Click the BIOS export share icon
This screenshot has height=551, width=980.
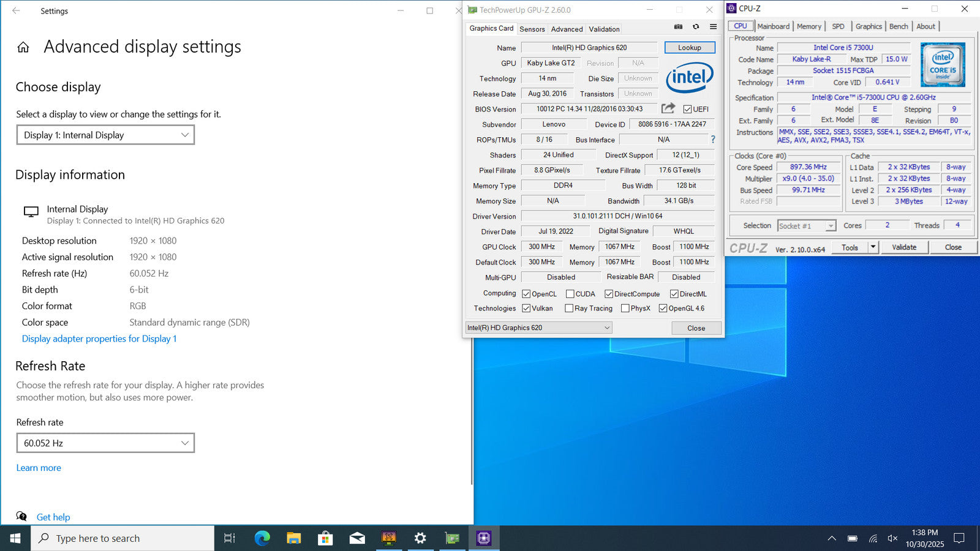click(668, 108)
